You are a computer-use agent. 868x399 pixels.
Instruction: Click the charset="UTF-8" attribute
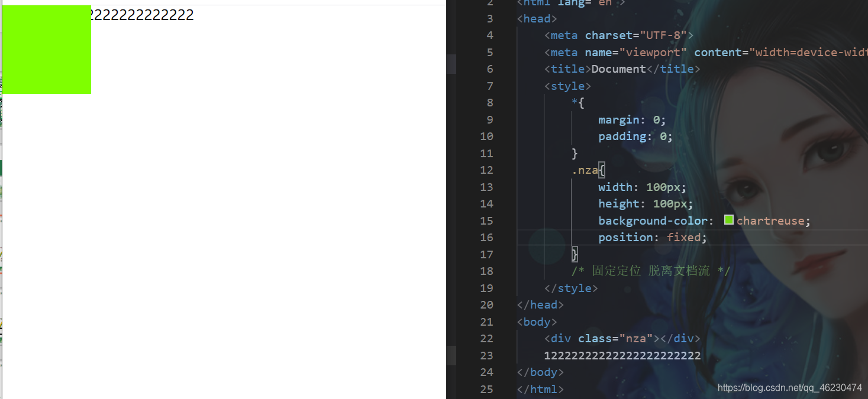pos(635,35)
